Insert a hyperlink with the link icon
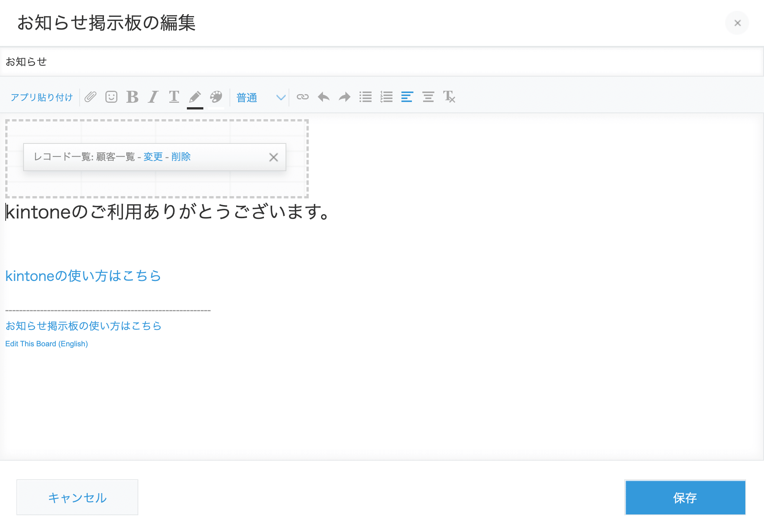Viewport: 764px width, 532px height. pyautogui.click(x=303, y=97)
